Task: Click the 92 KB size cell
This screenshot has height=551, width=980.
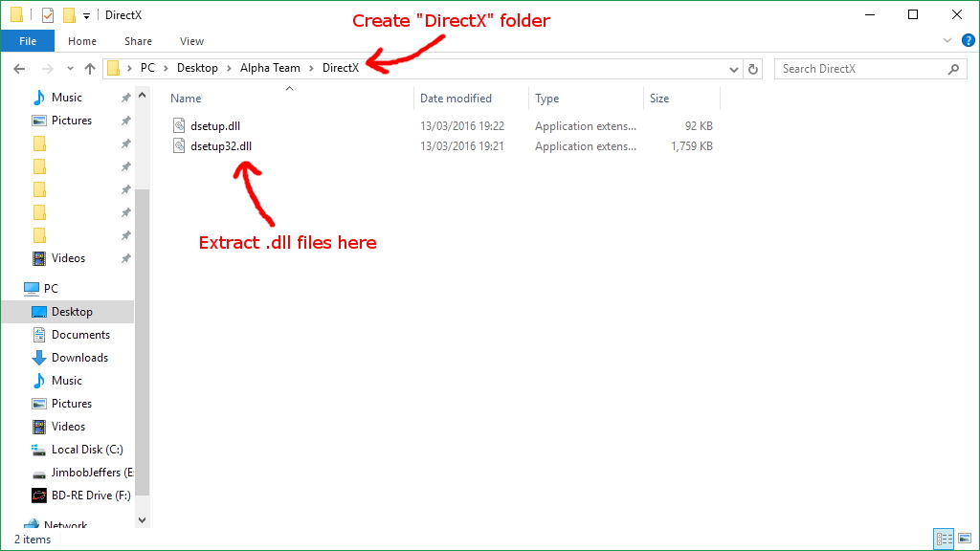Action: point(699,126)
